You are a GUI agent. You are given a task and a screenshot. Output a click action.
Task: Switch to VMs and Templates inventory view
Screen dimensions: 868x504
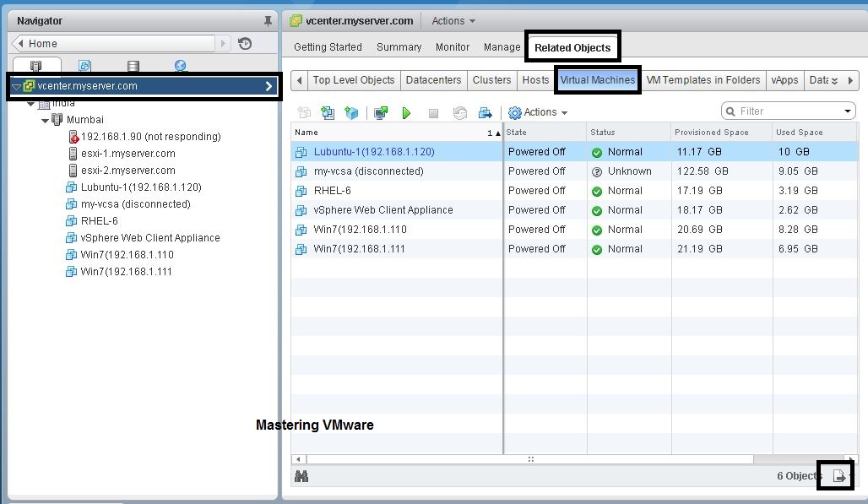pyautogui.click(x=84, y=64)
